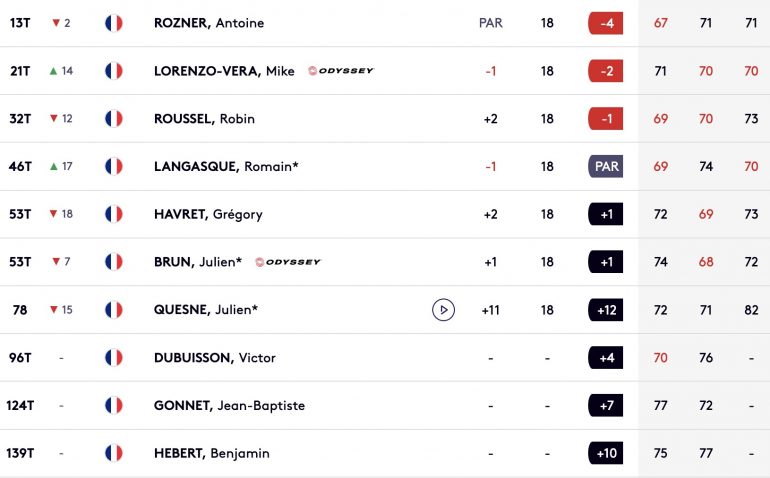770x478 pixels.
Task: Click the French flag beside Rozner
Action: click(113, 23)
